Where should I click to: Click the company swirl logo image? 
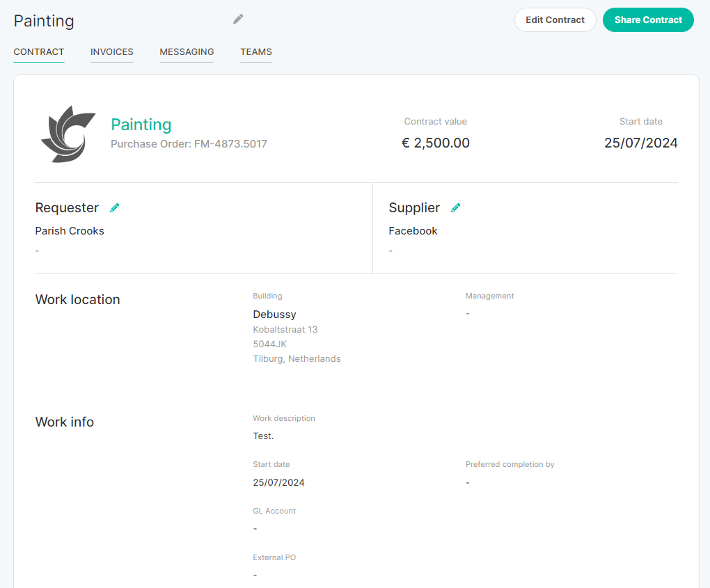pyautogui.click(x=68, y=134)
